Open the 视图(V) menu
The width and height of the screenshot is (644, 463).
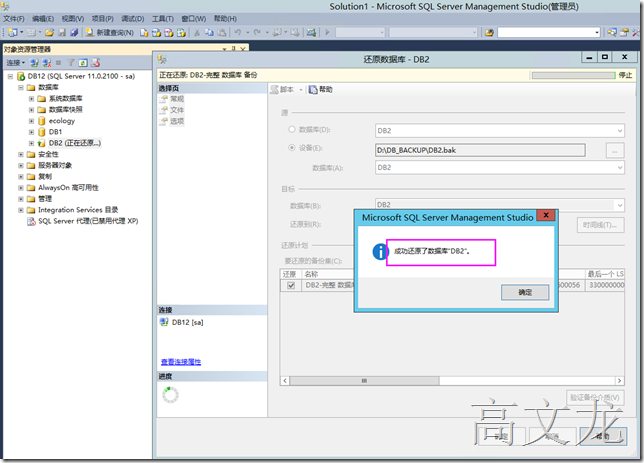click(x=73, y=18)
